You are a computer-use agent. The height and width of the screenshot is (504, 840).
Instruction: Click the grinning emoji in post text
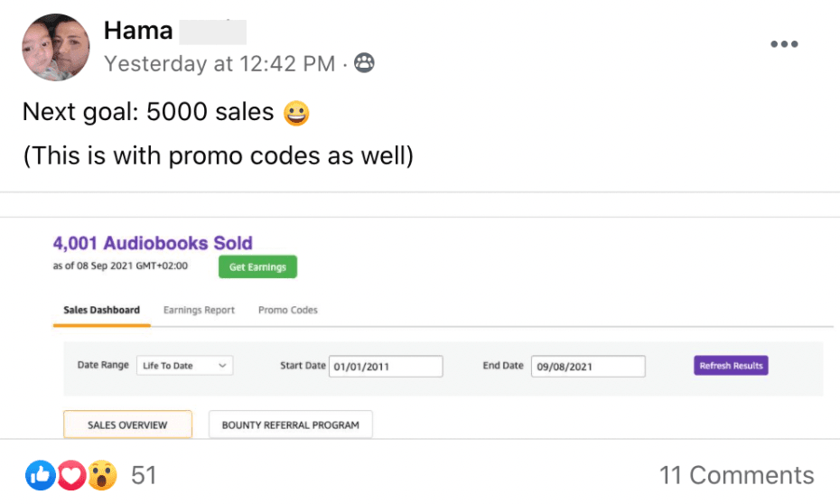tap(296, 113)
